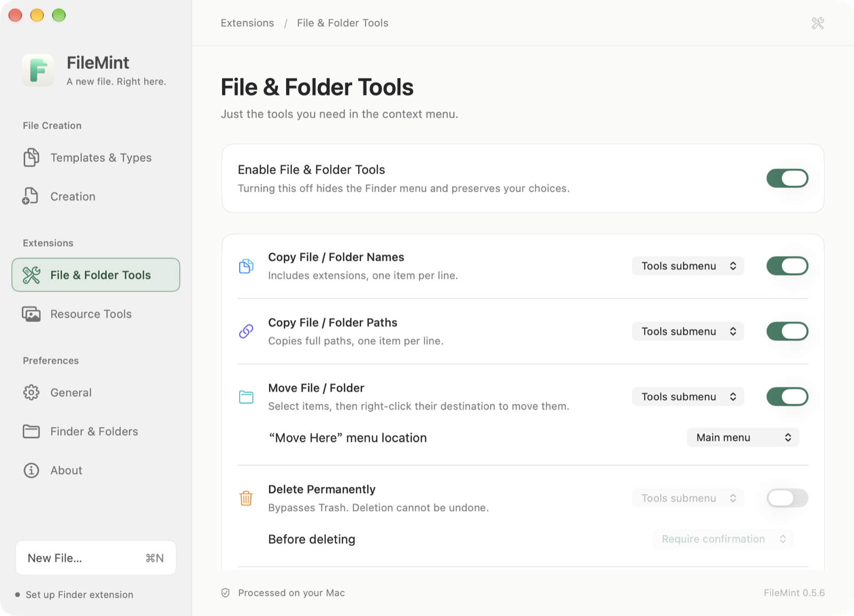Click the FileMint app logo icon
The width and height of the screenshot is (854, 616).
(38, 70)
